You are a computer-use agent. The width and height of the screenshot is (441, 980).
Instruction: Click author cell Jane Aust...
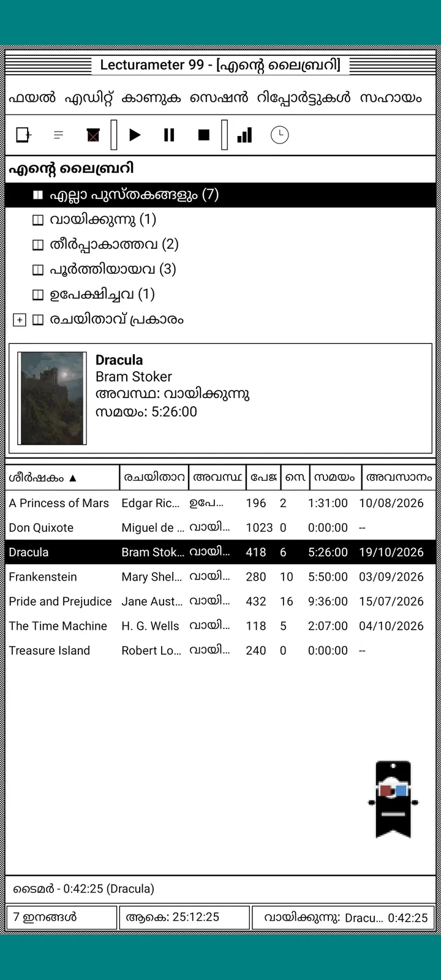(x=152, y=601)
